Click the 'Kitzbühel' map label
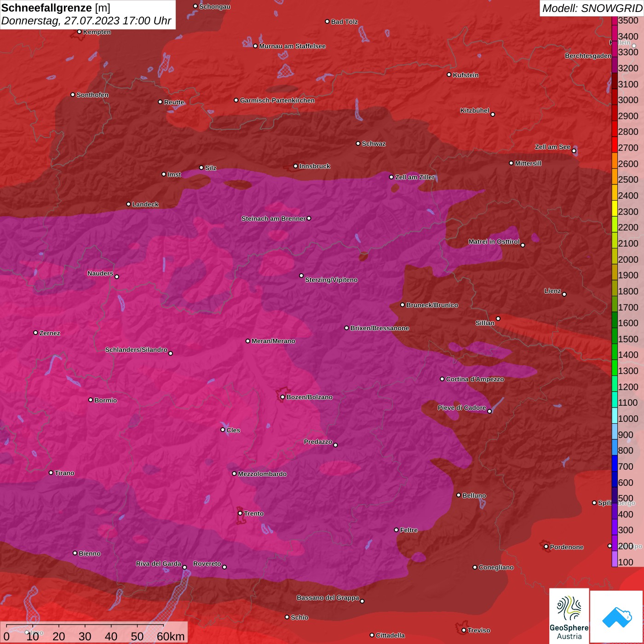 pos(475,110)
